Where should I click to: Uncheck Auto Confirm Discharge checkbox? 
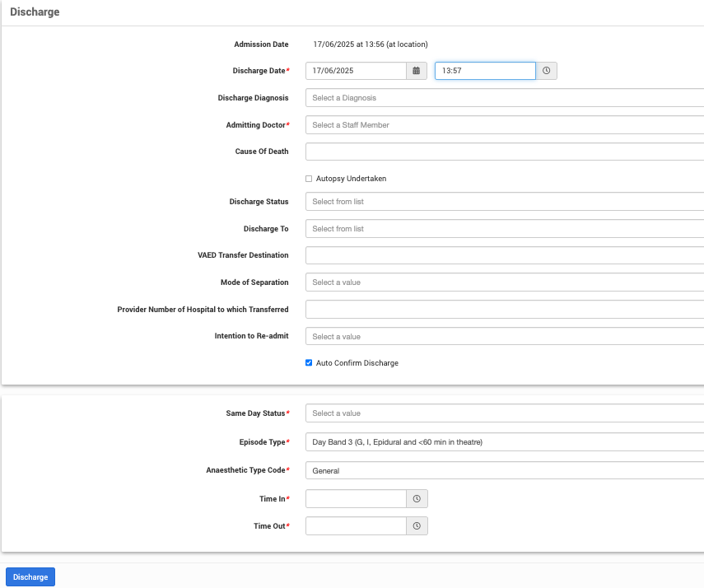click(x=309, y=363)
